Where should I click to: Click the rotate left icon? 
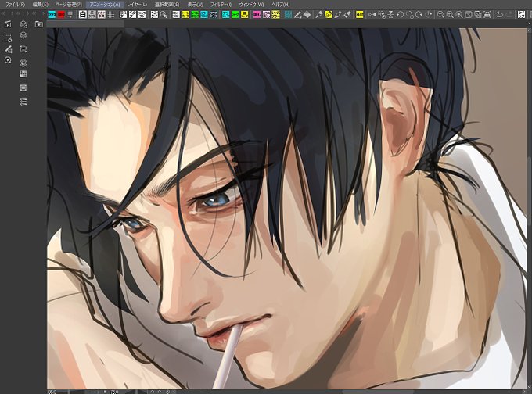click(x=401, y=15)
